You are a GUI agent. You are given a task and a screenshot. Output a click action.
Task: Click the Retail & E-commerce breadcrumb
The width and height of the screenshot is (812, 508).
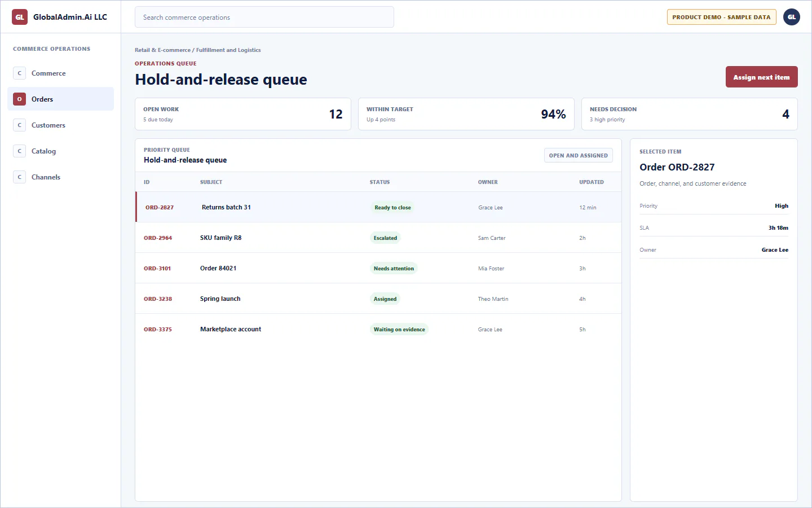point(162,50)
